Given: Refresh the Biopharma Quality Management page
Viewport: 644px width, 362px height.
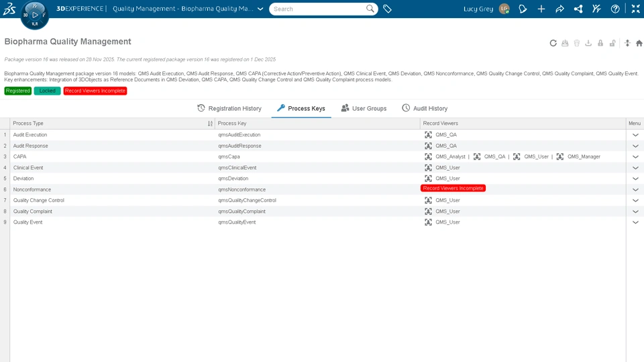Looking at the screenshot, I should 553,43.
